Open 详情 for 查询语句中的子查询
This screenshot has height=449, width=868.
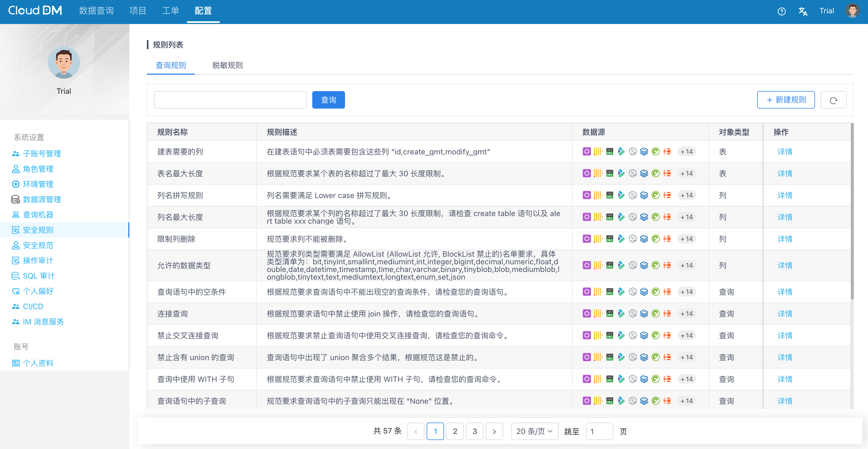pos(785,401)
